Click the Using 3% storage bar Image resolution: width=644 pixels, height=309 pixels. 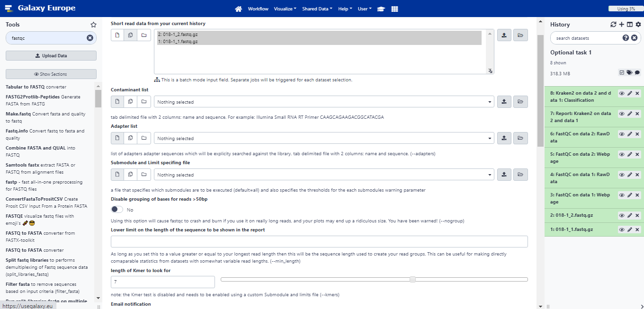626,9
